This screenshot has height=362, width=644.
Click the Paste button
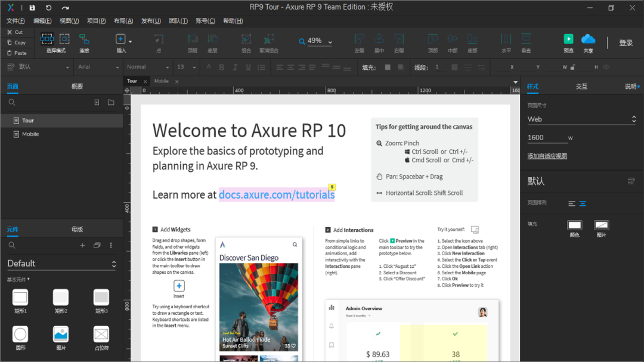pyautogui.click(x=17, y=53)
